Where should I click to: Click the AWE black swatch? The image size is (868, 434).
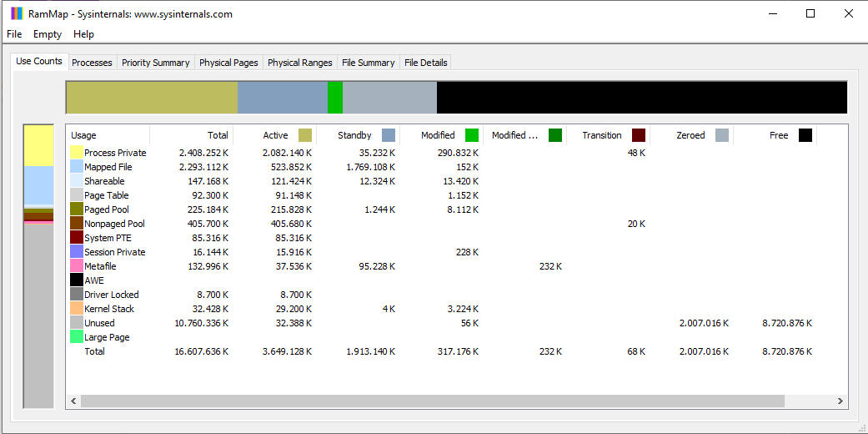(77, 280)
